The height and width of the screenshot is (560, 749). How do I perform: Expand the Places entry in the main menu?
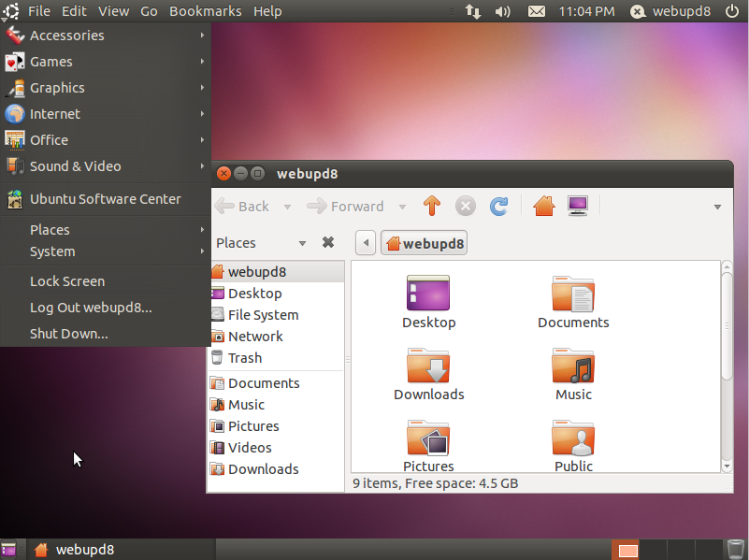(x=106, y=230)
